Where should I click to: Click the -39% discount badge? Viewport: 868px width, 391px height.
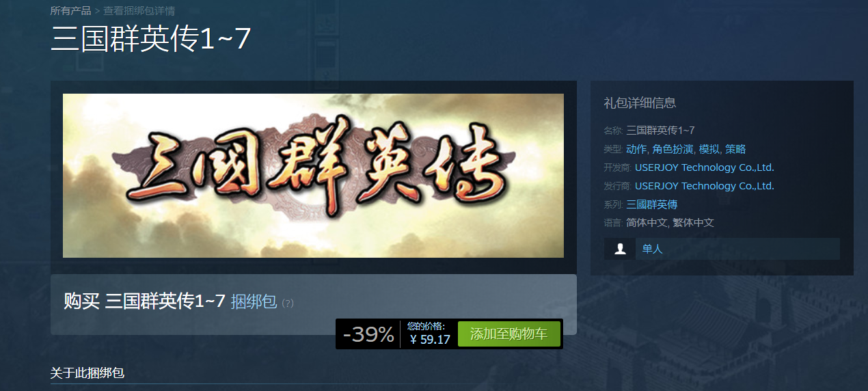[368, 334]
